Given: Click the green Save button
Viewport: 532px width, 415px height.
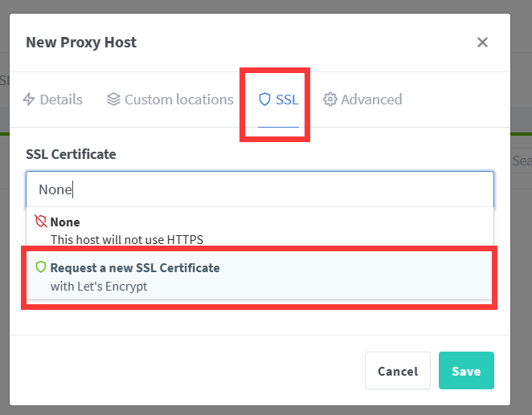Looking at the screenshot, I should [466, 371].
